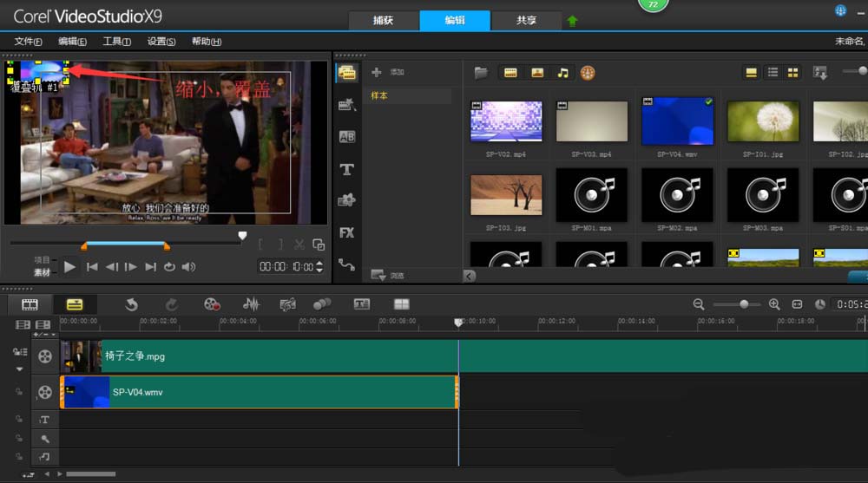Expand the Browse (浏览) dropdown

click(x=378, y=276)
